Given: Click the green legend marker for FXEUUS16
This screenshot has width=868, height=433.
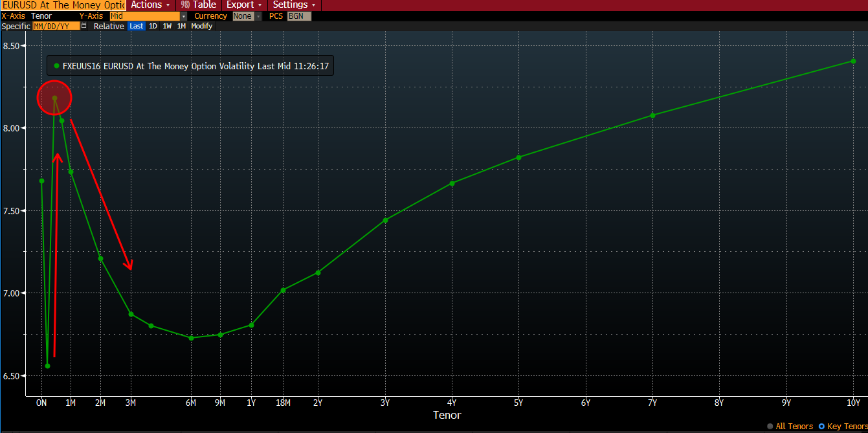Looking at the screenshot, I should [57, 66].
